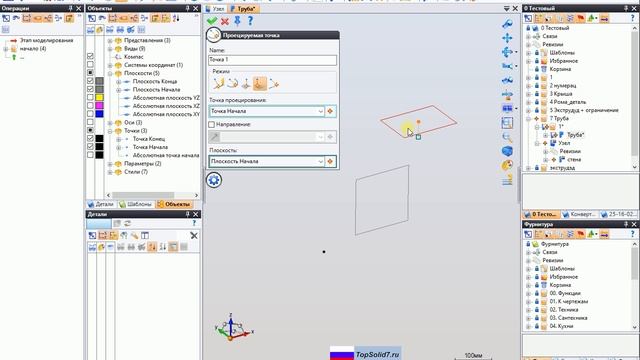Expand the Параметры (2) node

[110, 164]
